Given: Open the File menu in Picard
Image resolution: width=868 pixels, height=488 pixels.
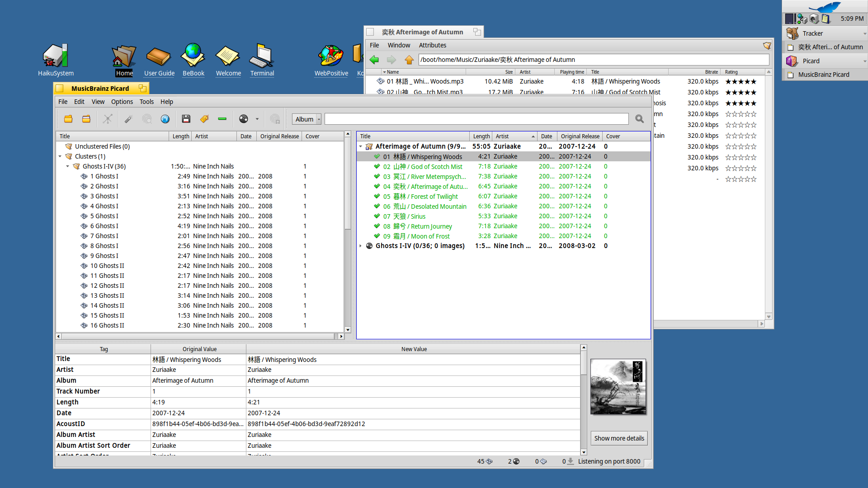Looking at the screenshot, I should point(63,102).
